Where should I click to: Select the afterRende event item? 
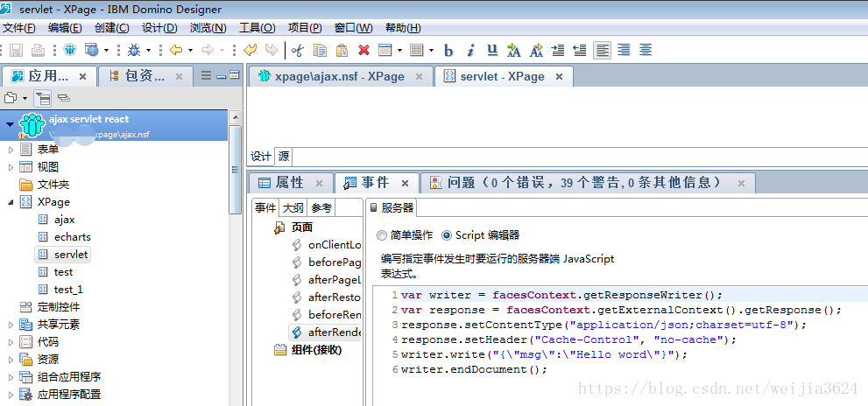[x=326, y=332]
